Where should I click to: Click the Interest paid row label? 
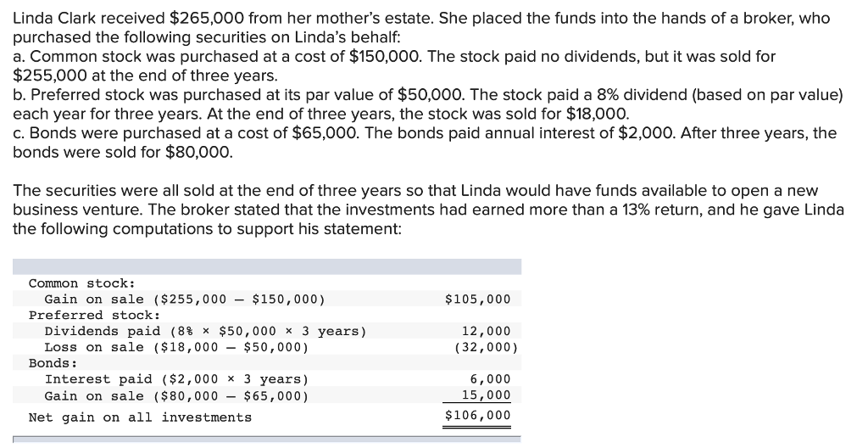coord(176,379)
